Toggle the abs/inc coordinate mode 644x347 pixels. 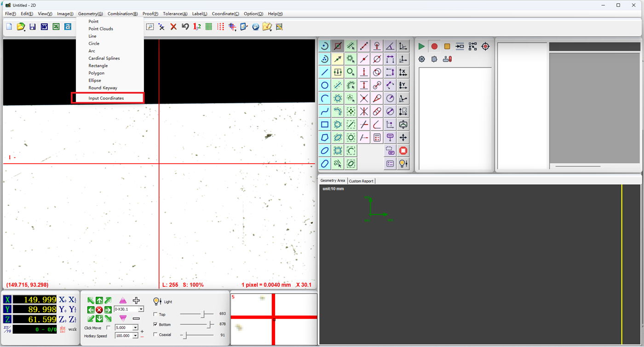(63, 329)
